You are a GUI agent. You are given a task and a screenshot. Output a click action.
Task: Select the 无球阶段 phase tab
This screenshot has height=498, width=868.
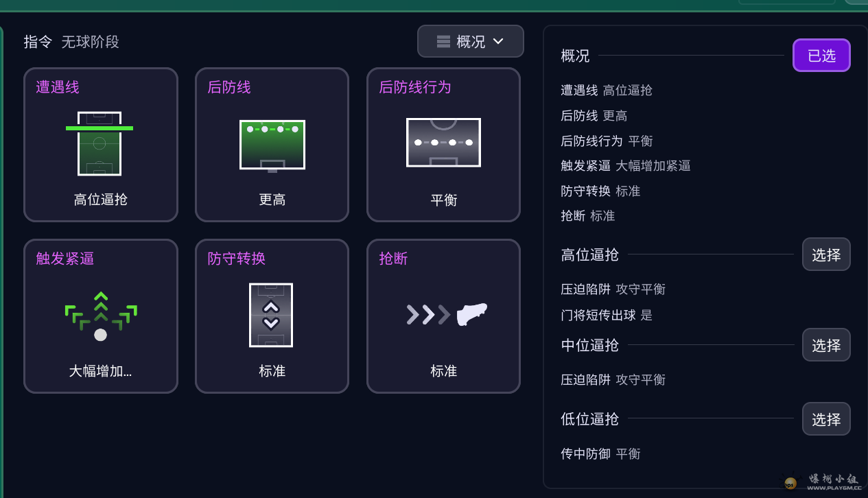tap(91, 42)
